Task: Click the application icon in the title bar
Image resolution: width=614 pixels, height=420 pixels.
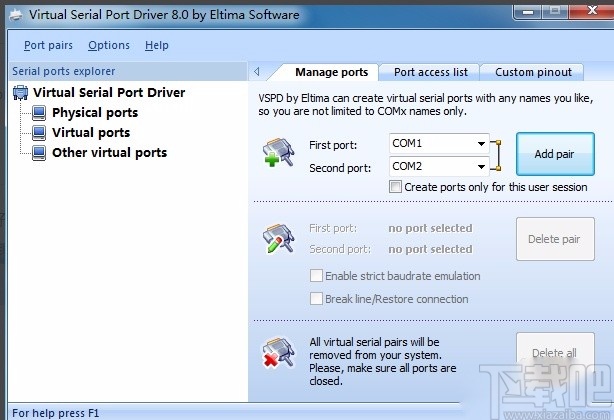Action: (16, 15)
